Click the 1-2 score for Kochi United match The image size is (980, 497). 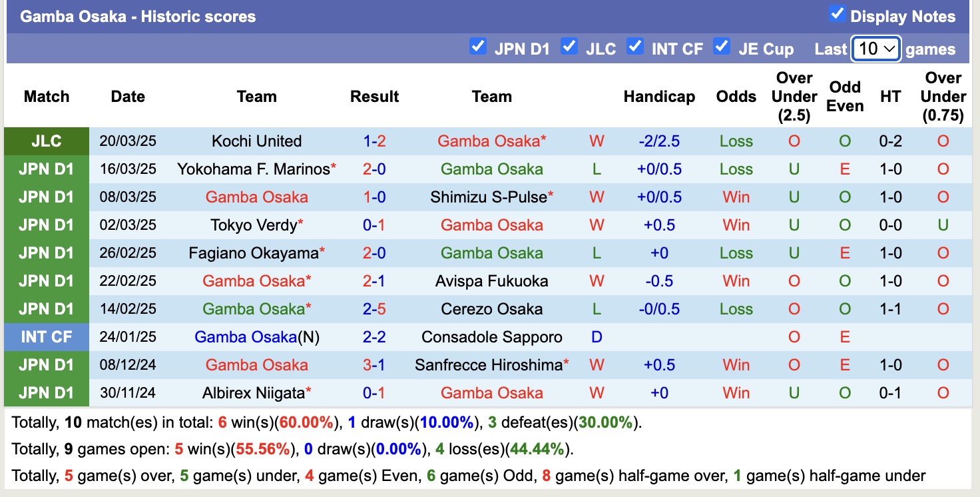374,141
